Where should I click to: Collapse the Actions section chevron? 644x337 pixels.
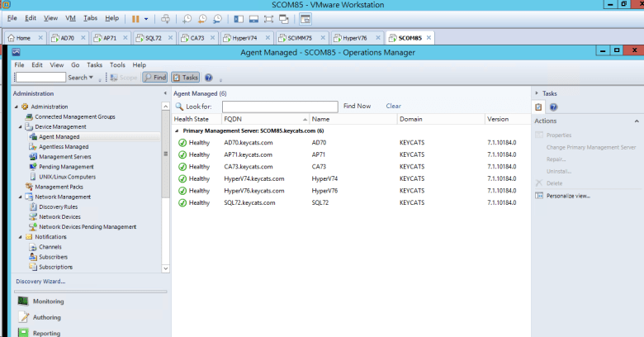click(636, 121)
